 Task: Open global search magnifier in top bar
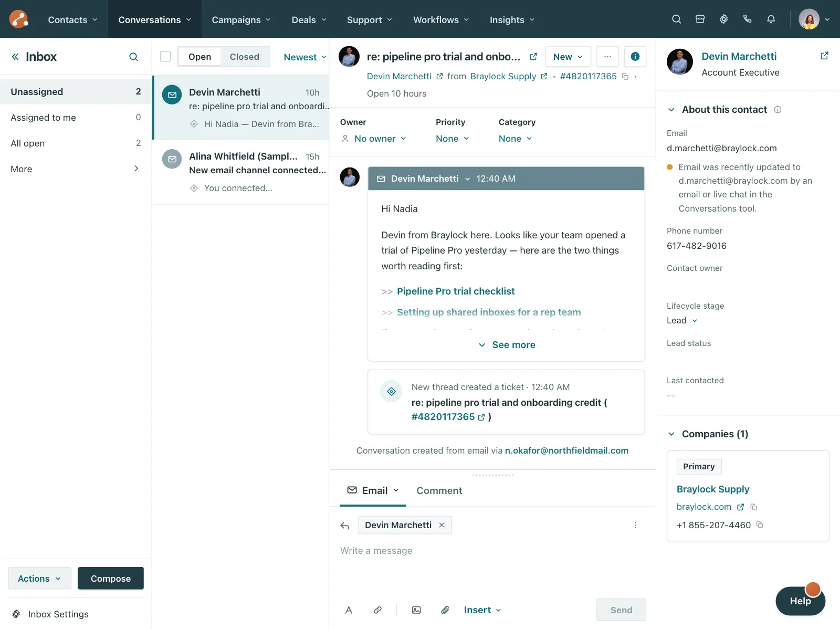[676, 19]
